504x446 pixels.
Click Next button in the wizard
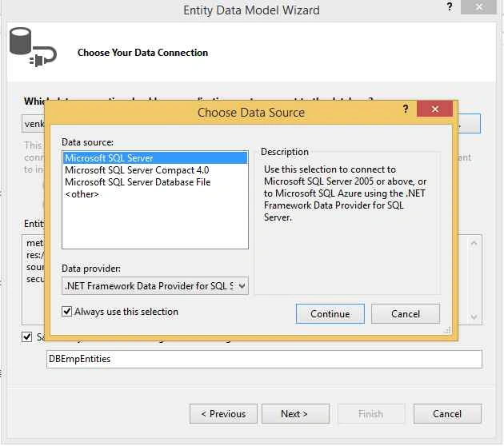[295, 414]
